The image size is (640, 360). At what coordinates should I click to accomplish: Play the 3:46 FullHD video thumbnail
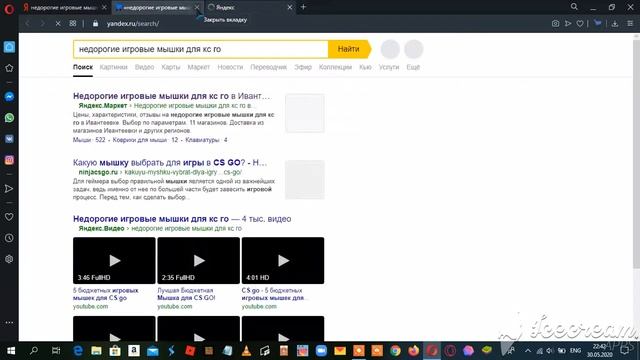(x=114, y=260)
